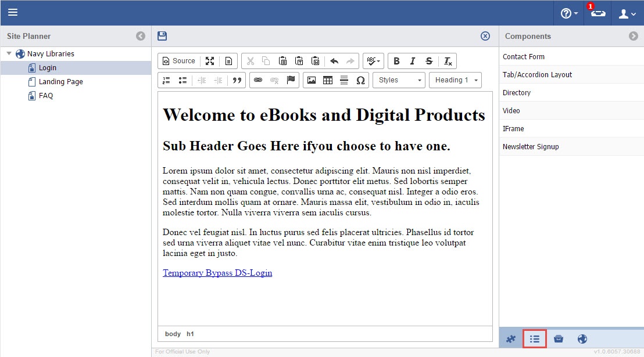Select the Landing Page in Site Planner
Screen dimensions: 644x357
pos(60,82)
